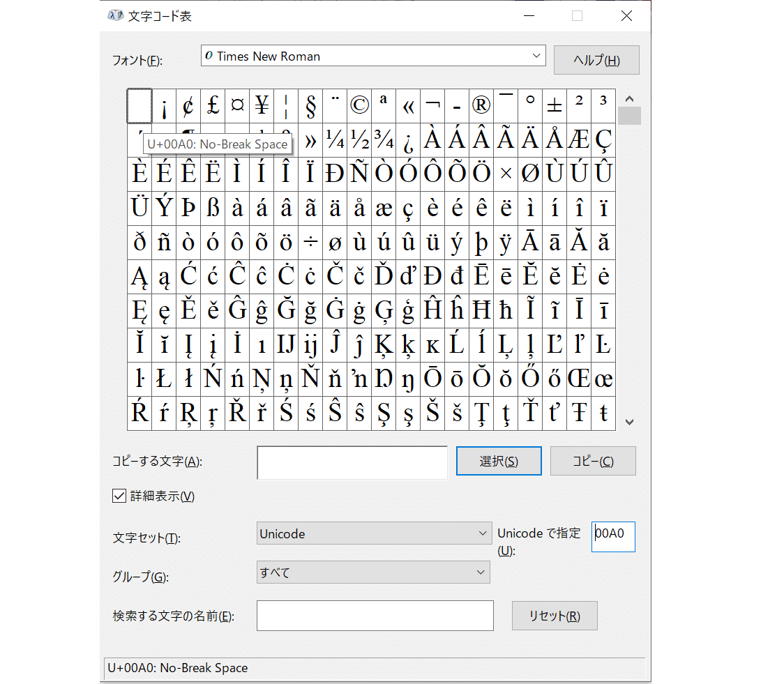Pick the division sign ÷ character
Screen dimensions: 784x684
(x=310, y=243)
